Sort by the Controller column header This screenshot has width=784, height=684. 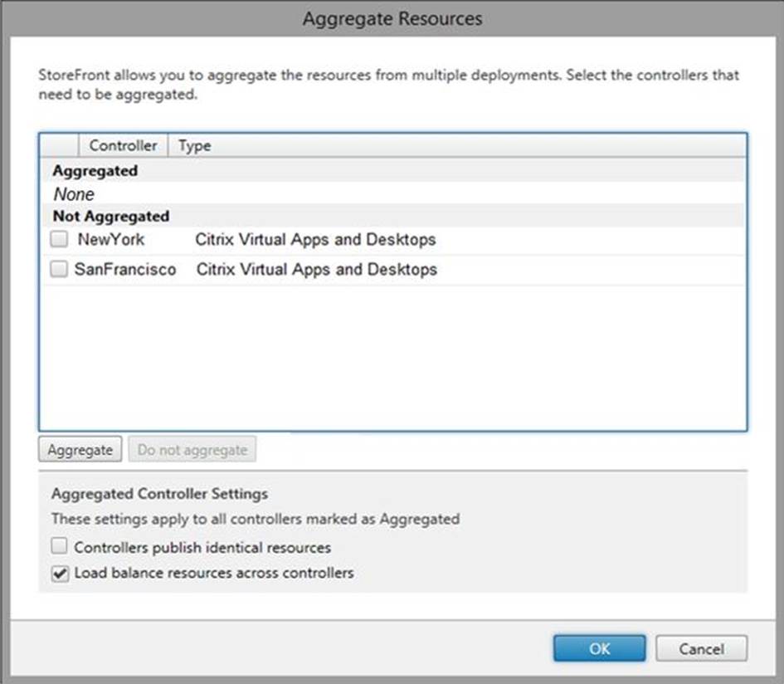(123, 145)
